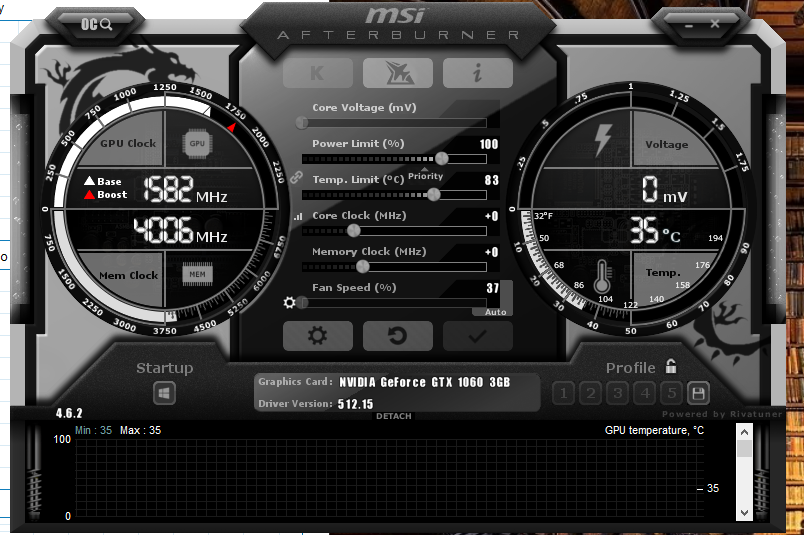The width and height of the screenshot is (804, 535).
Task: Save profile with the floppy disk icon
Action: click(698, 393)
